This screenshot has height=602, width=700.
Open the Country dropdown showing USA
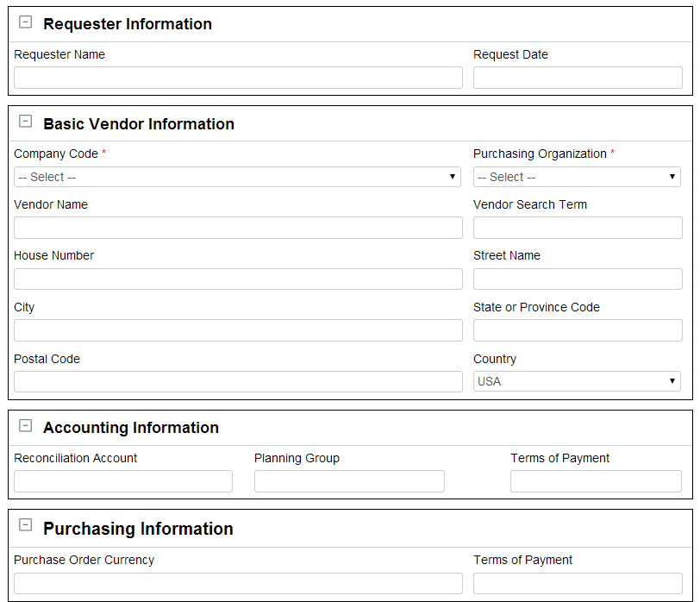[x=577, y=381]
